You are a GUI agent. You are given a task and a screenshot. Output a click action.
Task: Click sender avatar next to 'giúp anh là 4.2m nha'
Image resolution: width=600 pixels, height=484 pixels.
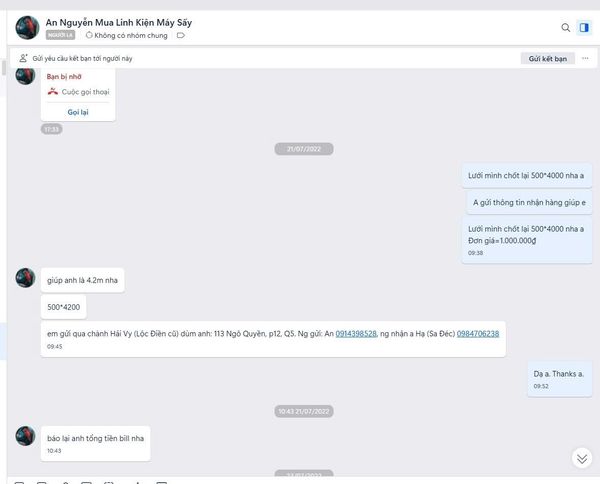(26, 278)
